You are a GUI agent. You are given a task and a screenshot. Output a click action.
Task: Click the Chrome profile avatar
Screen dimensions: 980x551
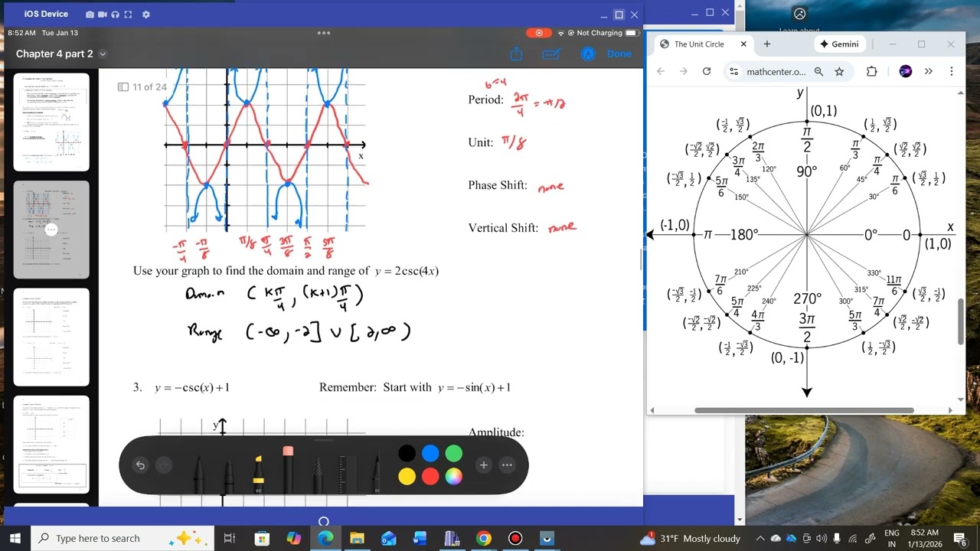tap(906, 71)
